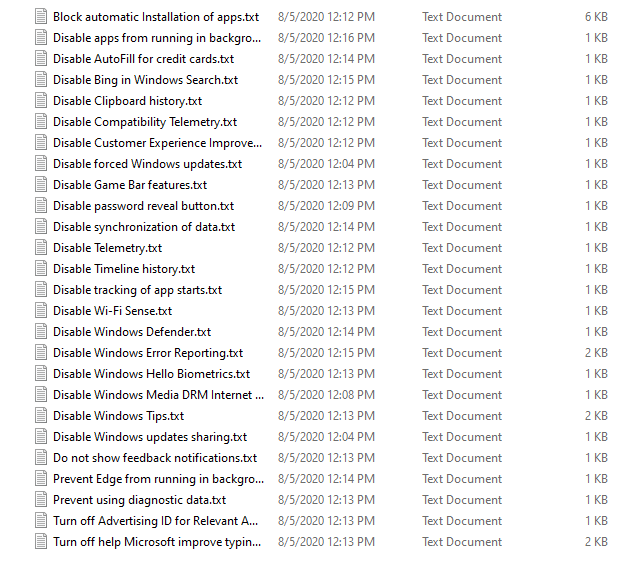The height and width of the screenshot is (573, 634).
Task: Select file name Disable Windows Hello Biometrics.txt
Action: tap(152, 375)
